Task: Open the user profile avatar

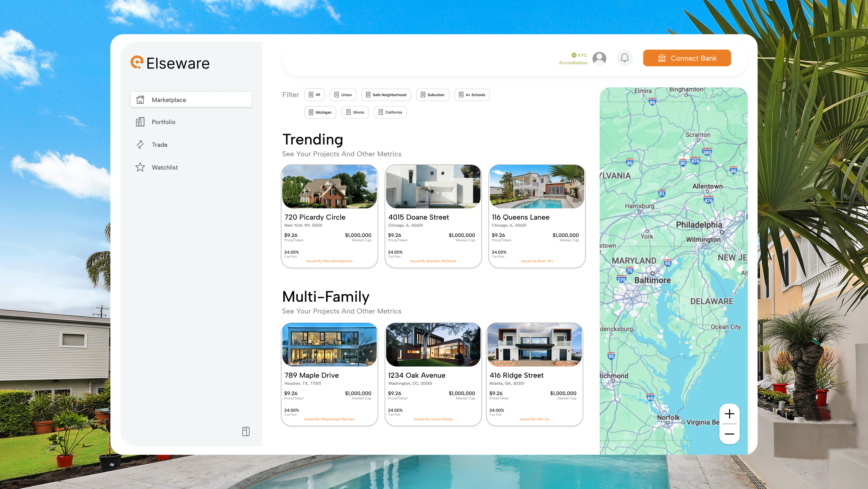Action: 599,58
